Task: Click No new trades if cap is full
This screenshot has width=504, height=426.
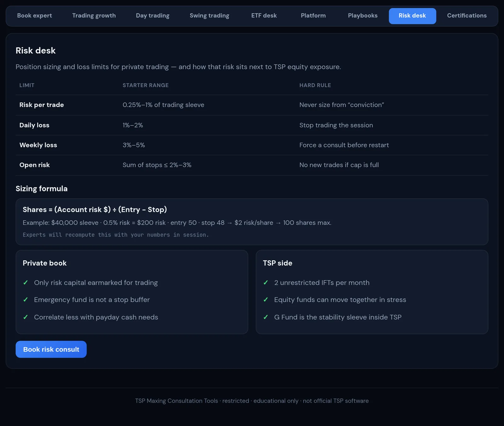Action: click(339, 165)
